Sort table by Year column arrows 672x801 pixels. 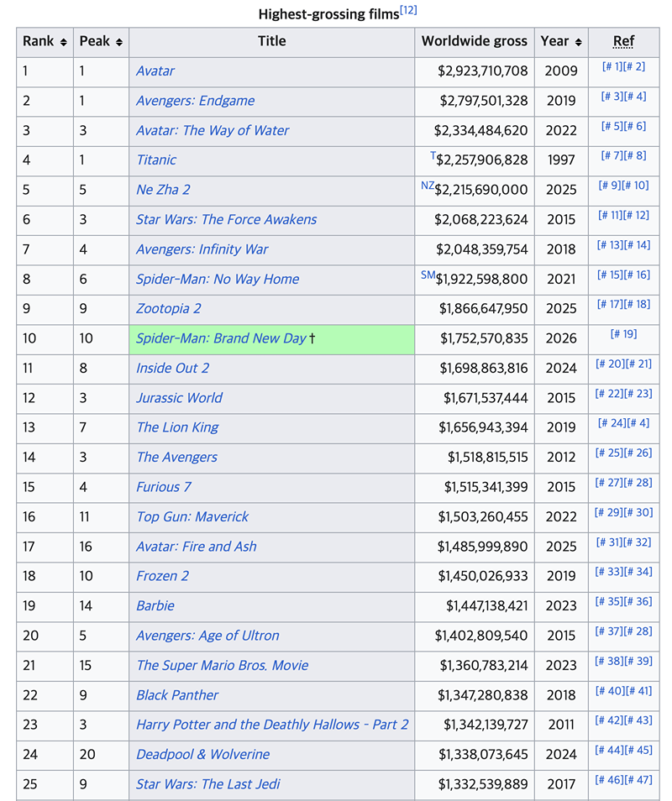(x=579, y=42)
